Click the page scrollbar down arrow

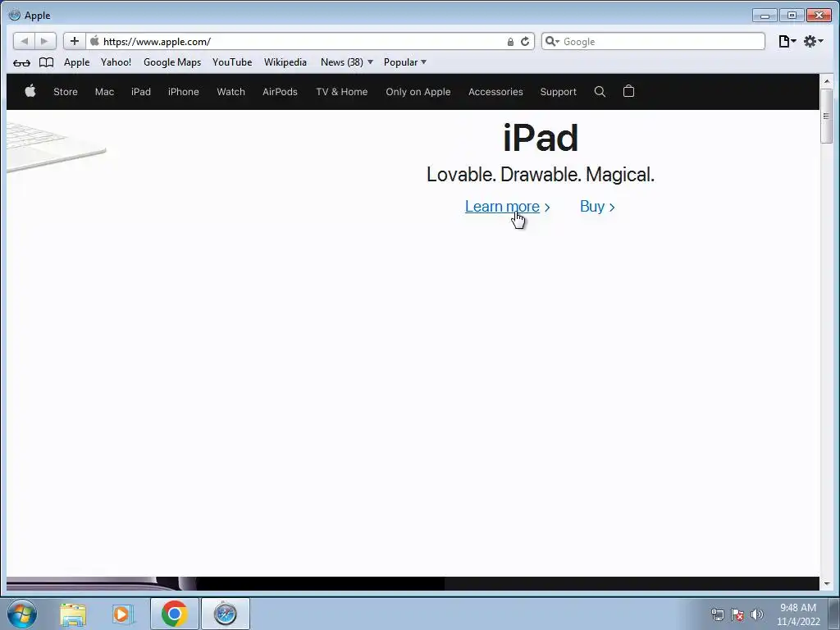[x=827, y=584]
